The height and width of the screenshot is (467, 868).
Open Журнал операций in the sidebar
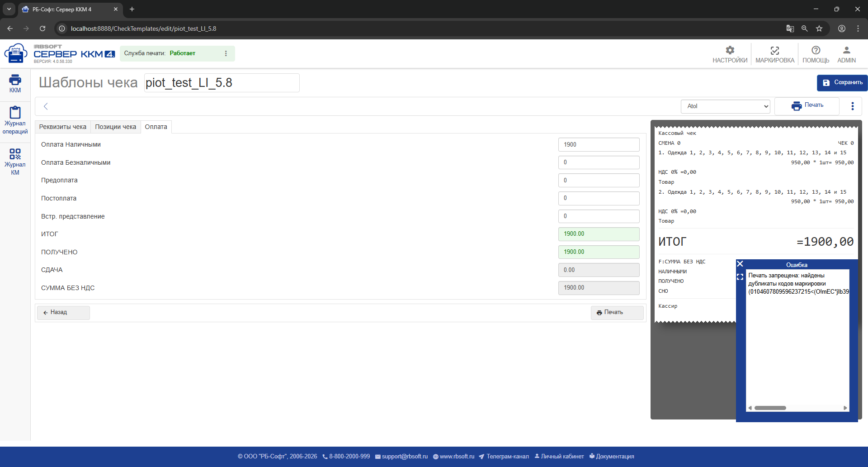(x=15, y=120)
